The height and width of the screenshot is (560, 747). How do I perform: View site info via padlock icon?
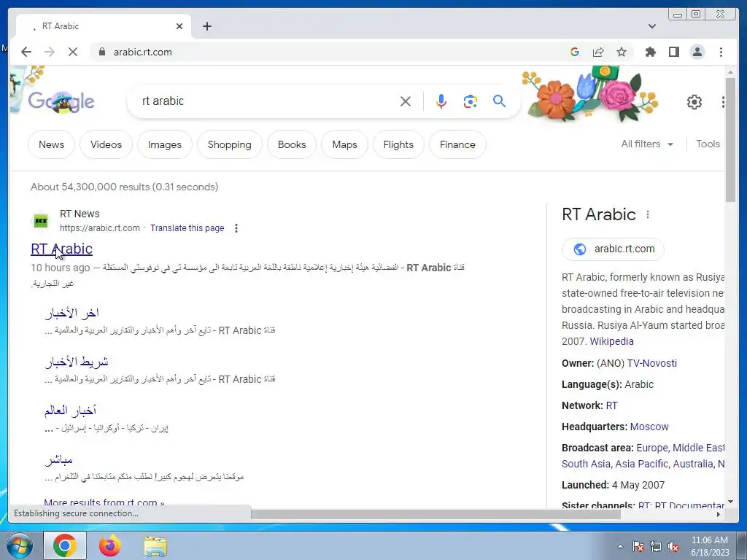(101, 52)
